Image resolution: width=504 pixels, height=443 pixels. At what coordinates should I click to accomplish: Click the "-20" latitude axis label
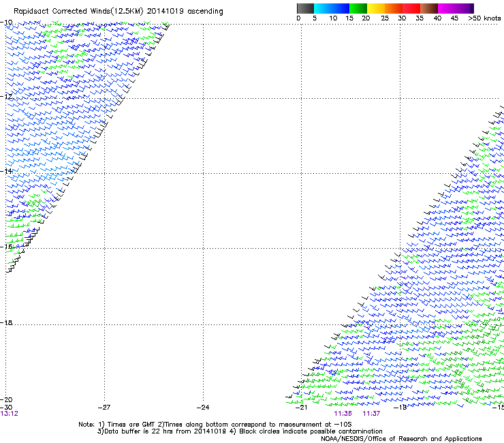click(x=7, y=399)
